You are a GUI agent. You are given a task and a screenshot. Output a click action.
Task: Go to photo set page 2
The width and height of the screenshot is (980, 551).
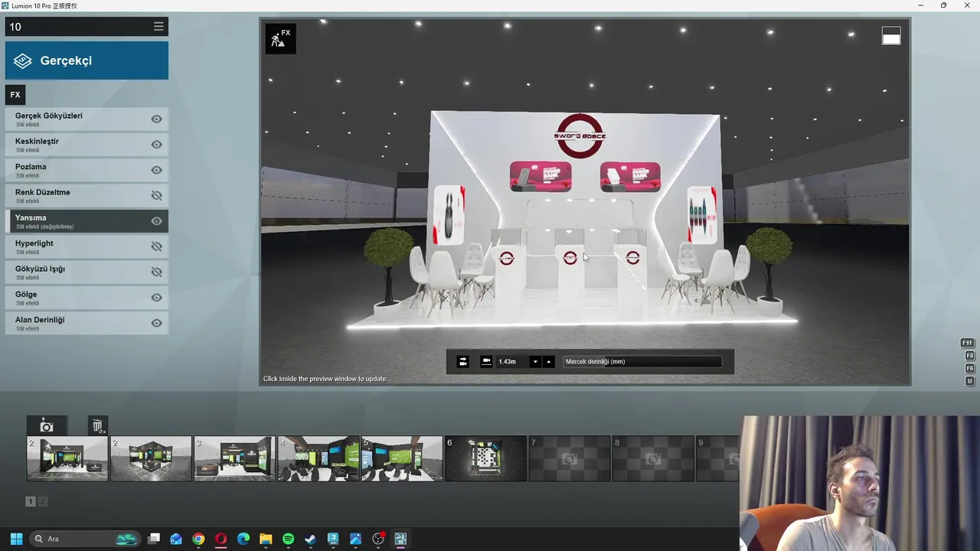(43, 501)
